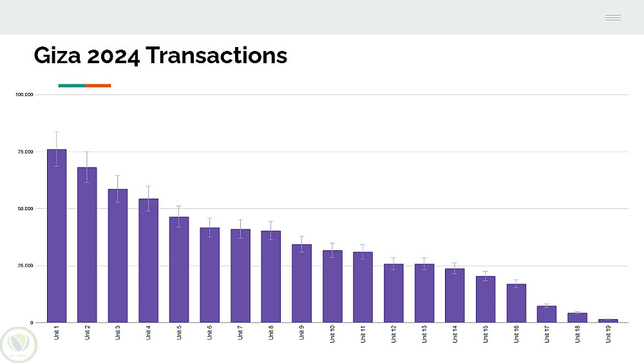Click the Unit 7 bar

coord(240,275)
